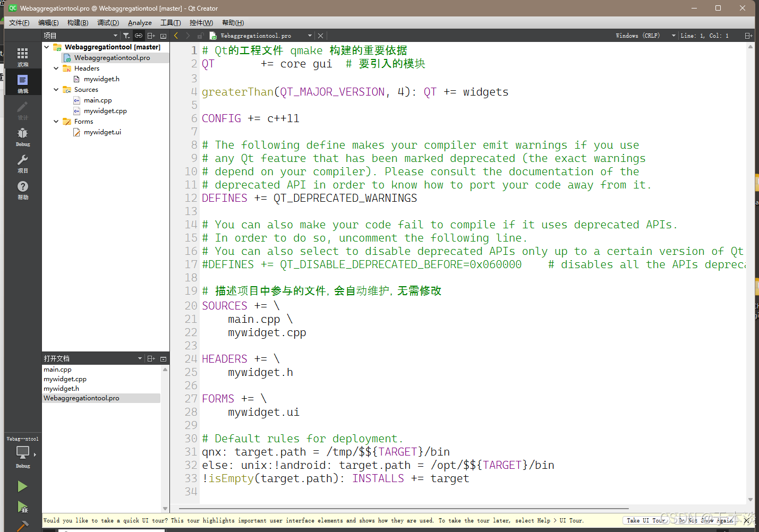Click the editor vertical scrollbar down arrow
This screenshot has width=759, height=532.
click(750, 499)
